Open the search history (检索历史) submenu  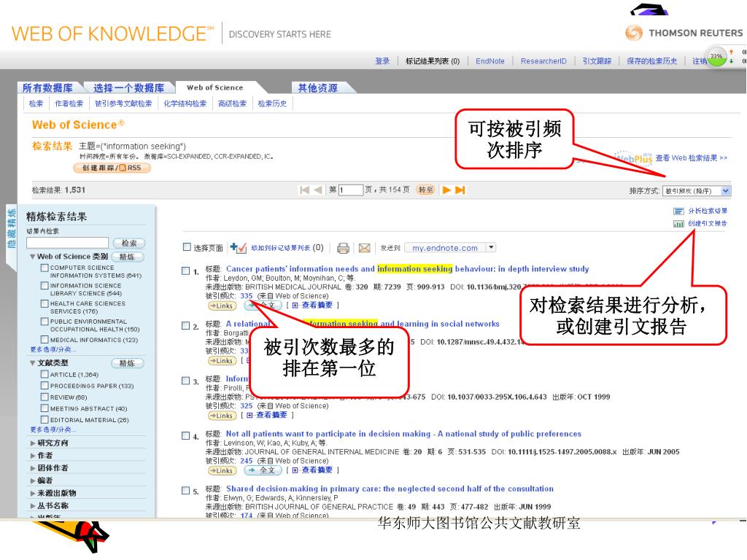pos(273,104)
